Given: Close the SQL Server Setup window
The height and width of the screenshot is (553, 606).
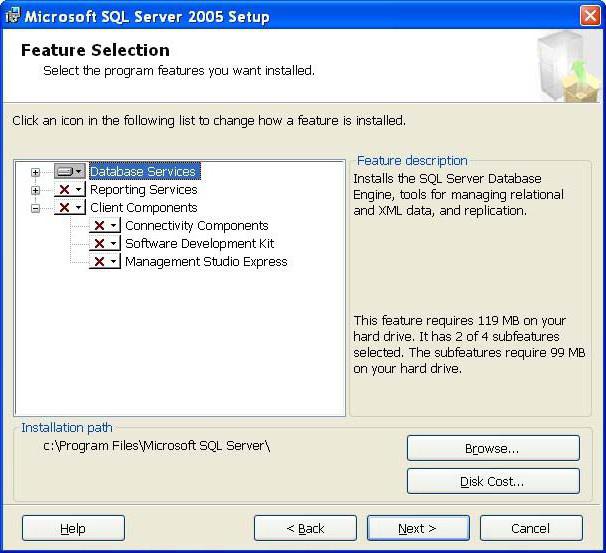Looking at the screenshot, I should pos(590,16).
